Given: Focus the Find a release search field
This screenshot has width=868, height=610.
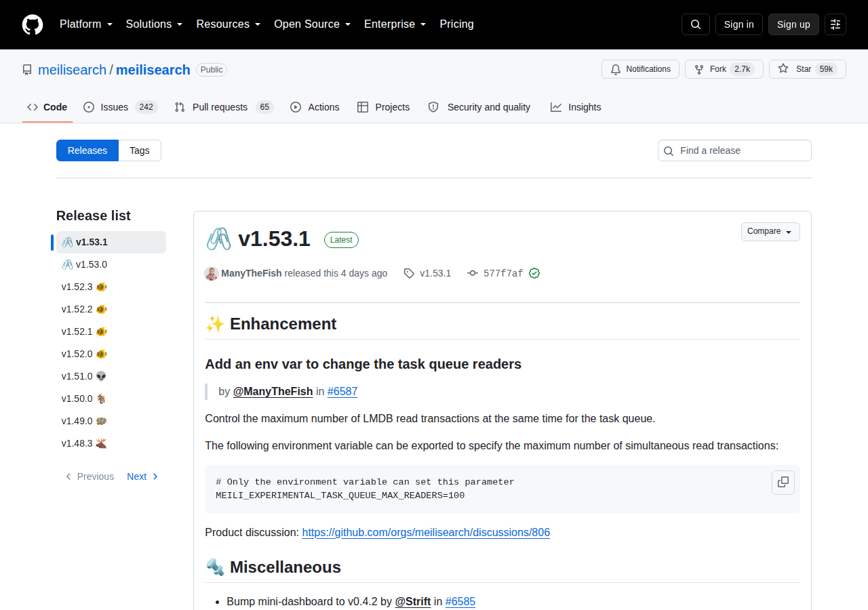Looking at the screenshot, I should (734, 150).
